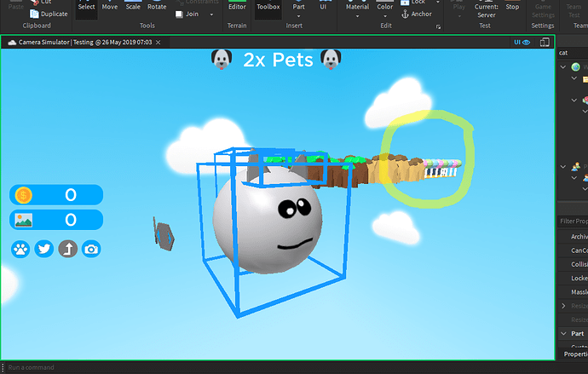The height and width of the screenshot is (374, 588).
Task: Insert a new Part
Action: point(298,6)
